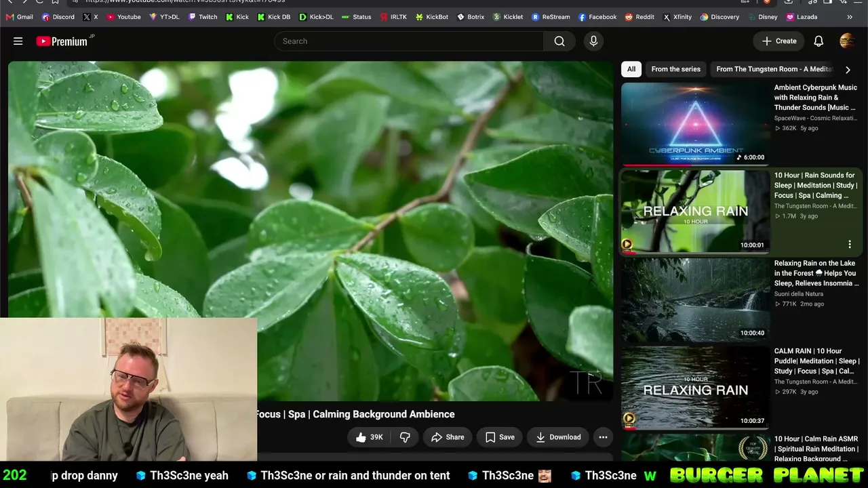Focus the YouTube Search field
The height and width of the screenshot is (488, 868).
click(x=409, y=41)
